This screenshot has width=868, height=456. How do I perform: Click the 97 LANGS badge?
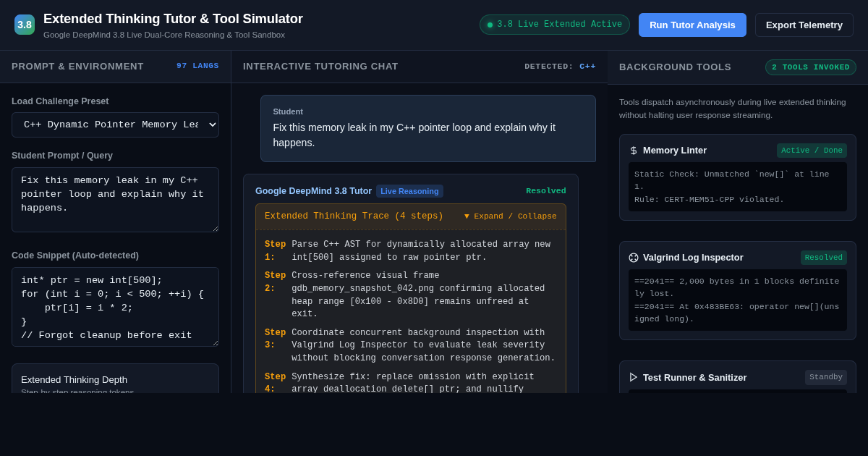coord(197,66)
